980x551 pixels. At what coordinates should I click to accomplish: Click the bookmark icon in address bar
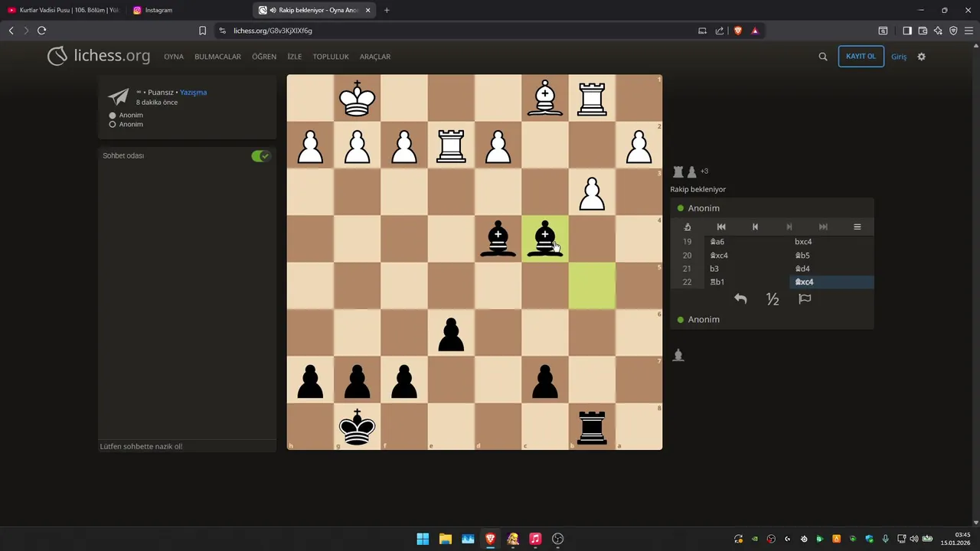(203, 31)
